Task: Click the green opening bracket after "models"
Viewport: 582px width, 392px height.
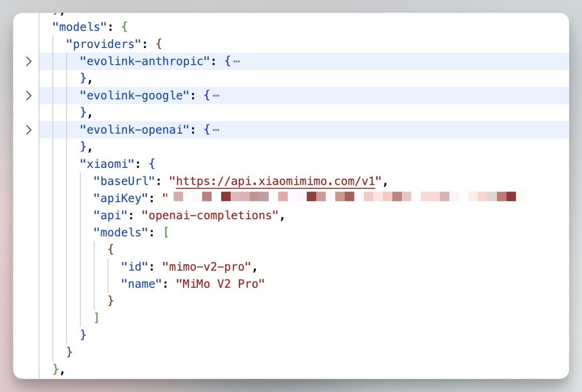Action: (x=165, y=232)
